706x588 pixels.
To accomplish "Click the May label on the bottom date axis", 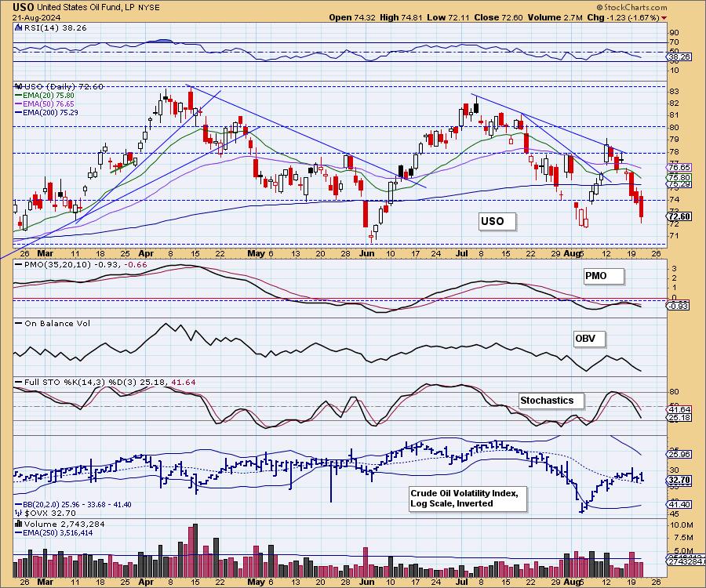I will 256,582.
